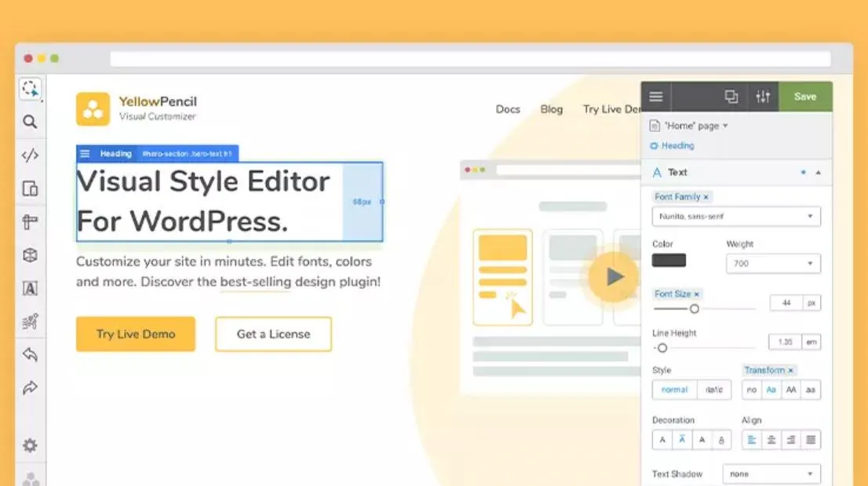
Task: Open the Heading selector bar menu icon
Action: pyautogui.click(x=85, y=154)
